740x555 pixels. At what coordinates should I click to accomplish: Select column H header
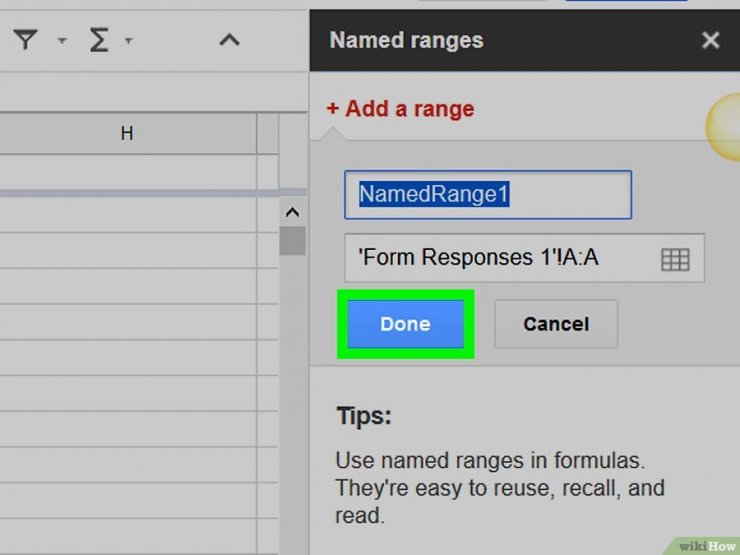pos(126,133)
